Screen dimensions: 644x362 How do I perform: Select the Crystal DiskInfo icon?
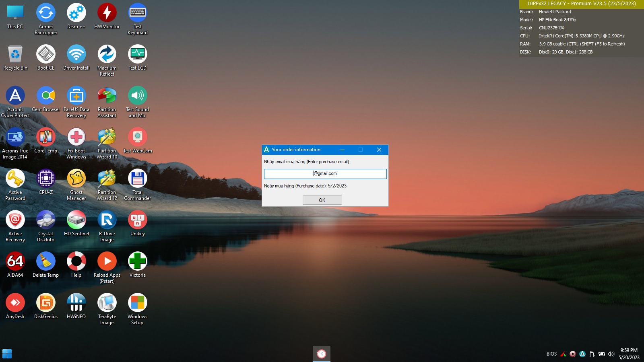tap(46, 220)
